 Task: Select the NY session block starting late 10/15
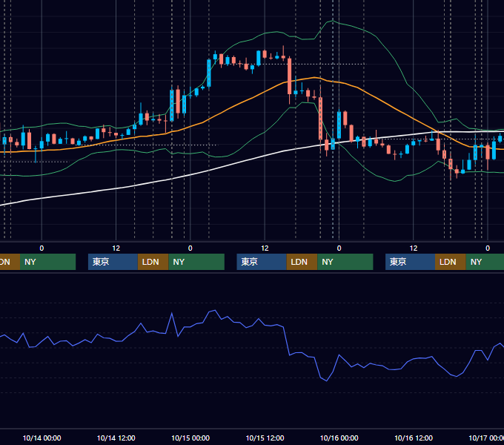(x=345, y=262)
